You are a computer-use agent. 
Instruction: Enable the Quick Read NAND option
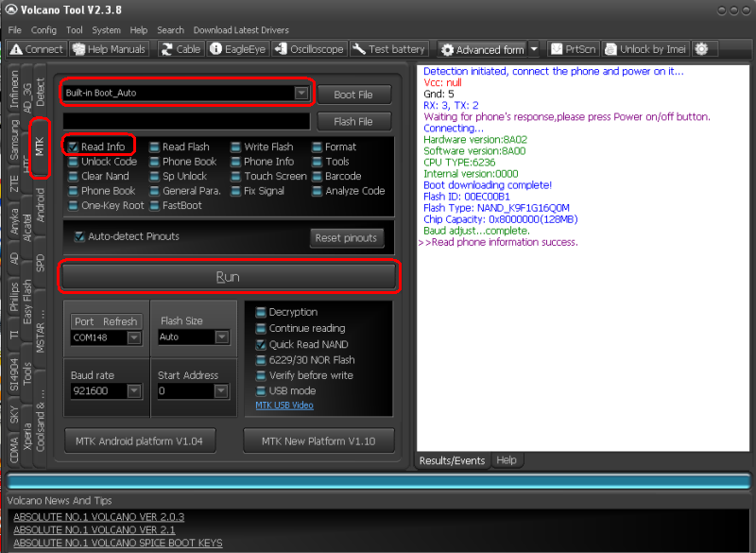(262, 345)
